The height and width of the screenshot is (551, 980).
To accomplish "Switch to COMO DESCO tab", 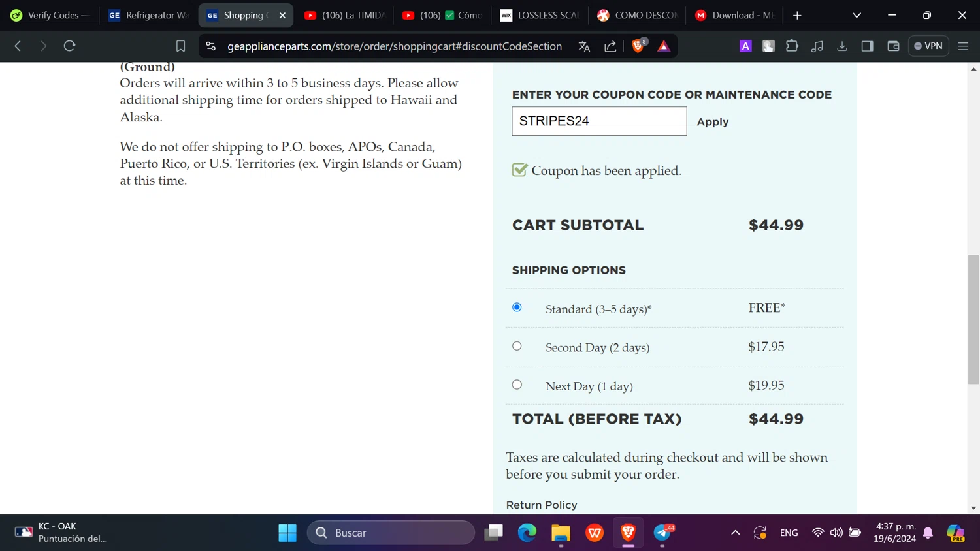I will pyautogui.click(x=638, y=15).
